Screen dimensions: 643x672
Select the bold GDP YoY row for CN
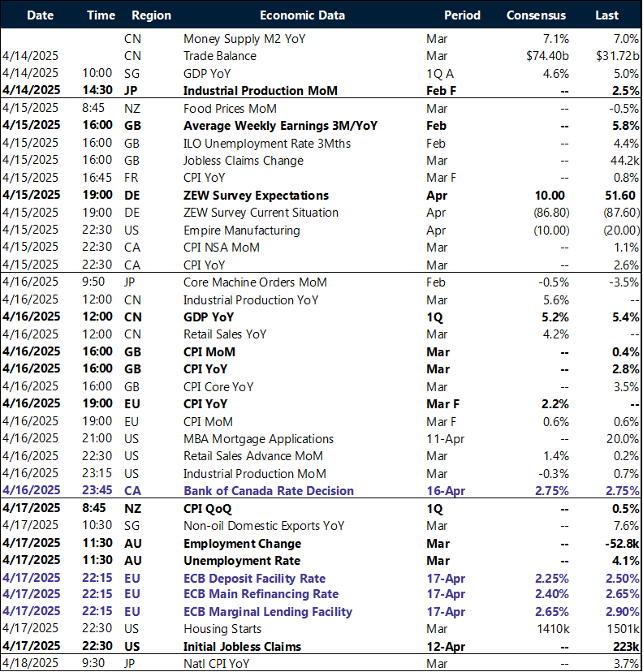pyautogui.click(x=209, y=317)
